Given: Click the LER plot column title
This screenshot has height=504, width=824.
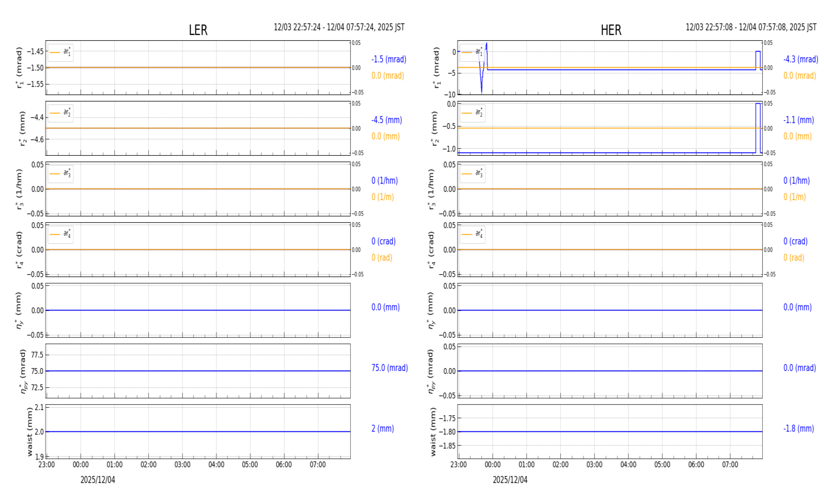Looking at the screenshot, I should point(198,30).
